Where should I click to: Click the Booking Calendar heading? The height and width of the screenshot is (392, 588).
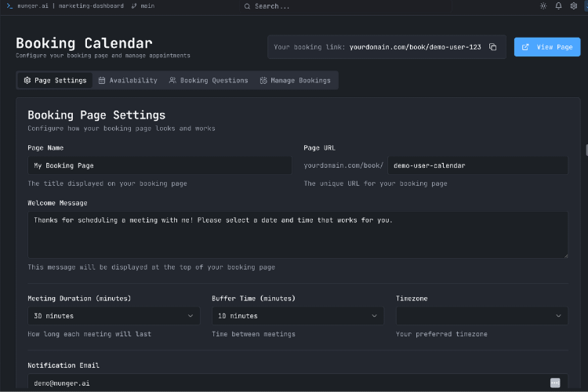pyautogui.click(x=84, y=43)
